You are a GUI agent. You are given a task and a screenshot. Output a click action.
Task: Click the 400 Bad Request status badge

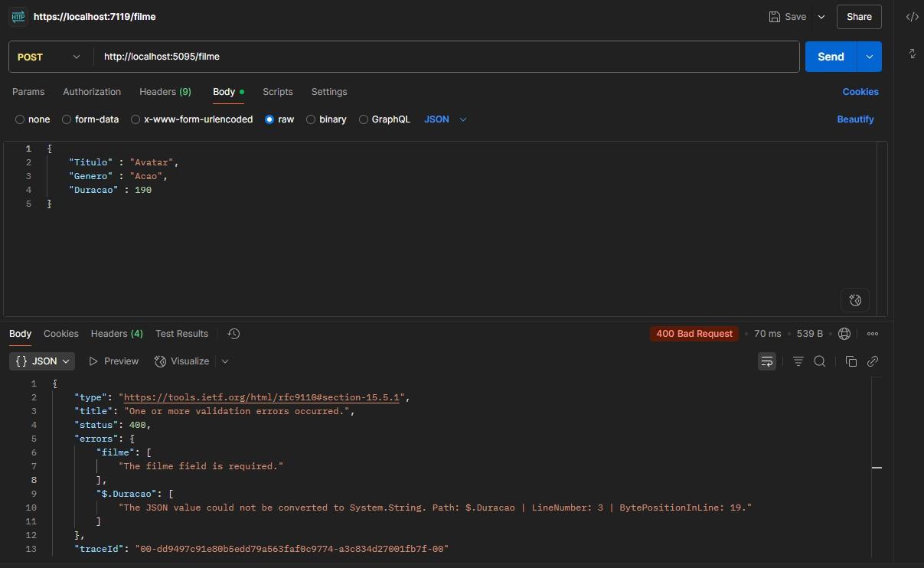694,334
